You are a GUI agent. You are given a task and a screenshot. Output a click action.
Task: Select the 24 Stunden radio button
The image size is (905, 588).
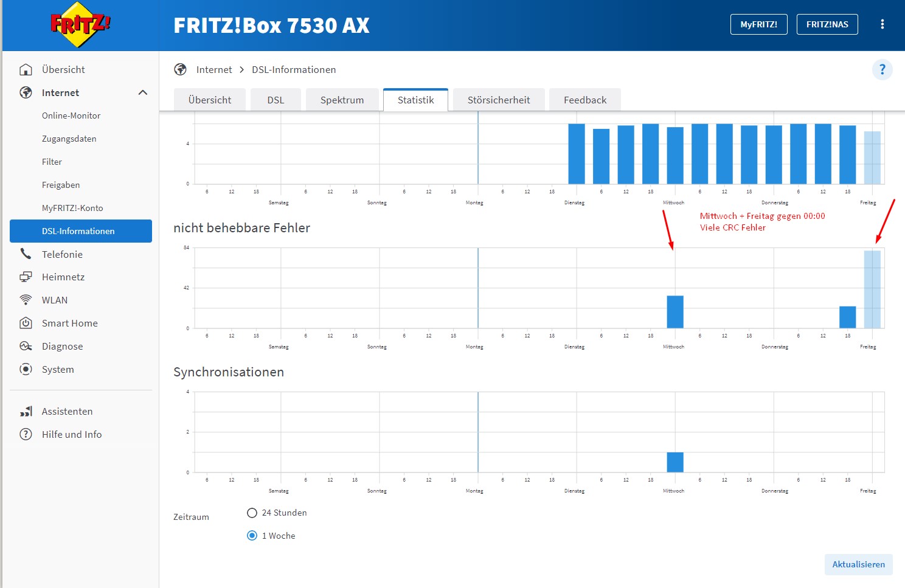(252, 513)
